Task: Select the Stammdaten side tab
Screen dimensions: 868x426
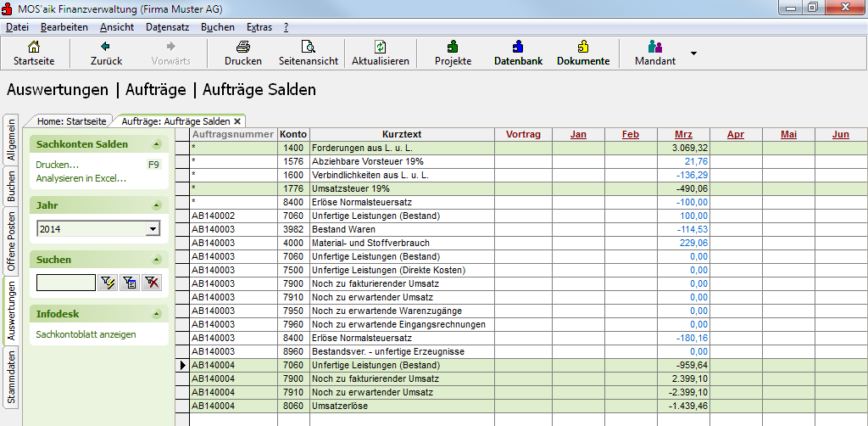Action: pyautogui.click(x=11, y=377)
